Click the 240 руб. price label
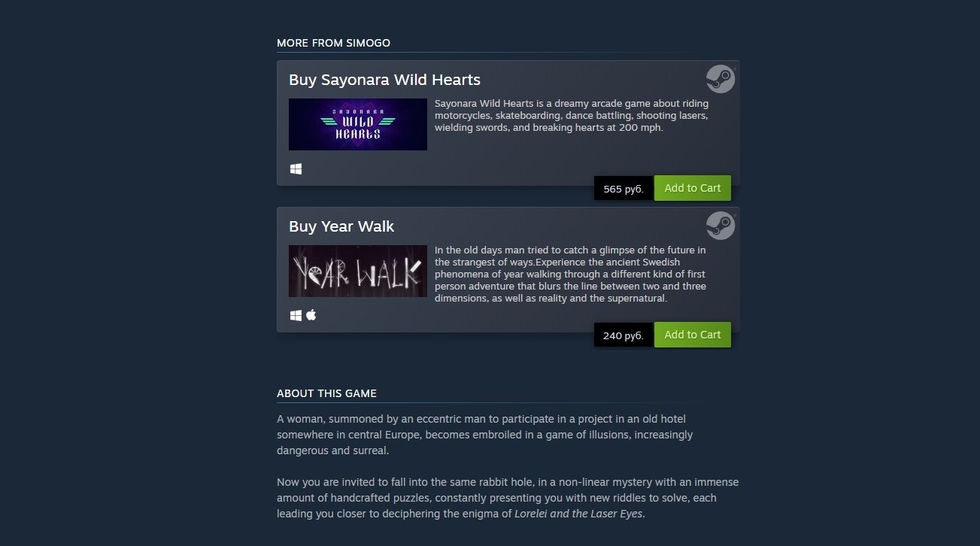The width and height of the screenshot is (980, 546). (623, 335)
